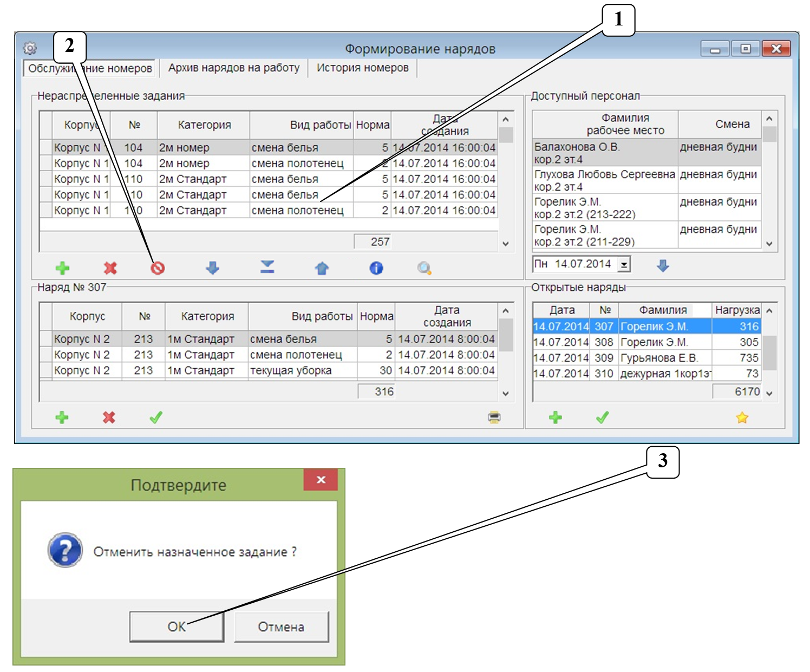Click the blue info icon in tasks toolbar
810x672 pixels.
[376, 268]
